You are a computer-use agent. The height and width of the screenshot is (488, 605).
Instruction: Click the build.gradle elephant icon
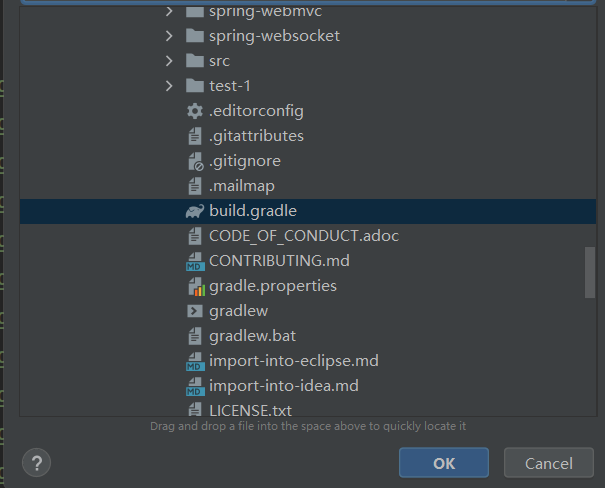[x=195, y=211]
